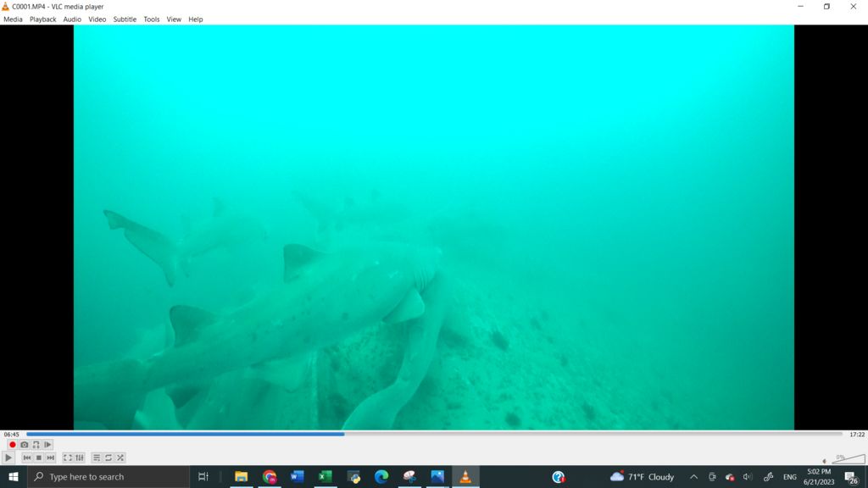Expand the Subtitle menu

pyautogui.click(x=125, y=19)
